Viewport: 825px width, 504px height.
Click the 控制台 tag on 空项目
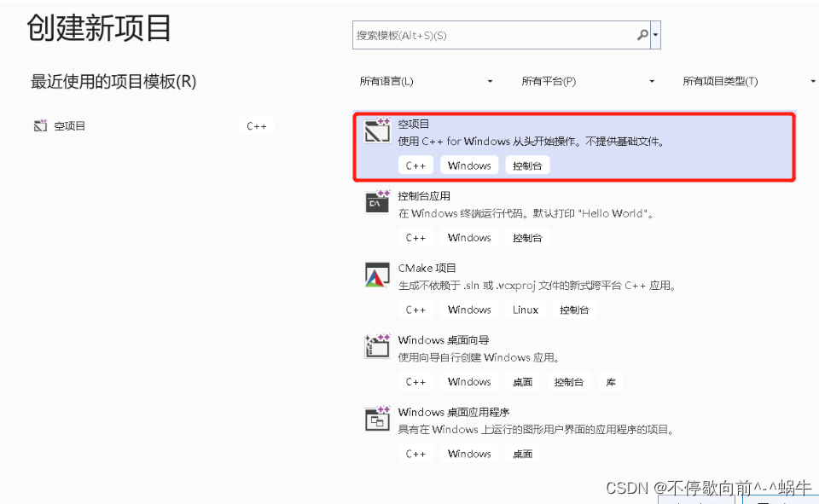(527, 165)
